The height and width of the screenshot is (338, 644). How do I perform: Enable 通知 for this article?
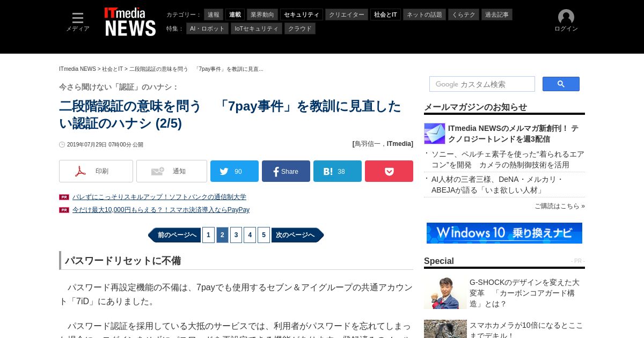172,171
